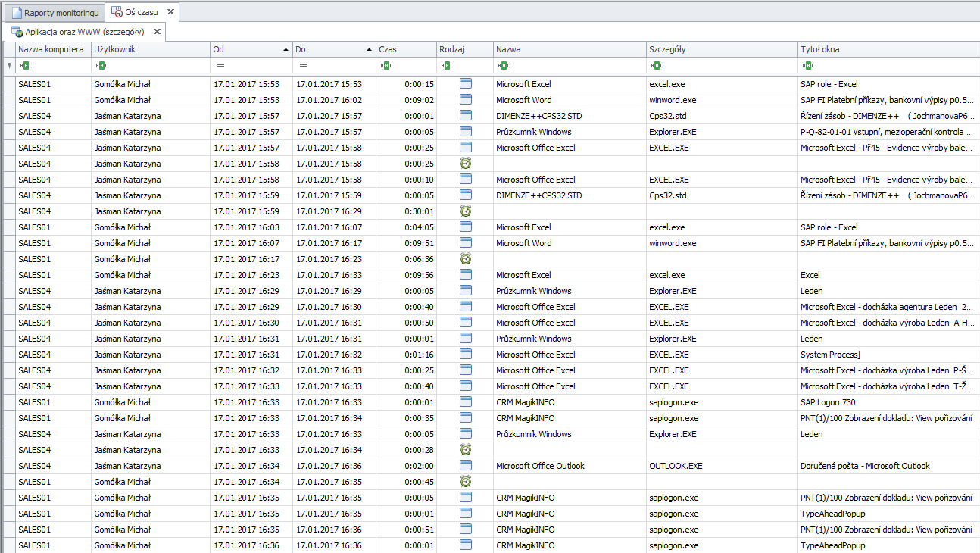This screenshot has height=553, width=980.
Task: Click the filter row pin icon
Action: tap(8, 66)
